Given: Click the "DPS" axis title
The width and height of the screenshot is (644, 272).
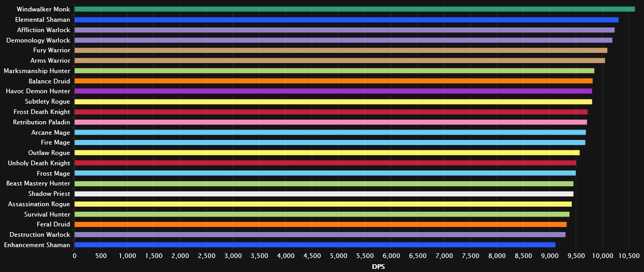Looking at the screenshot, I should pyautogui.click(x=378, y=267).
